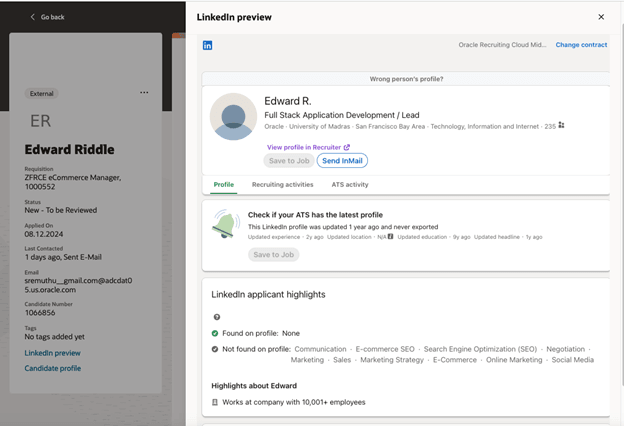Click Check if your ATS has the latest profile heading
The image size is (624, 426).
(x=315, y=215)
